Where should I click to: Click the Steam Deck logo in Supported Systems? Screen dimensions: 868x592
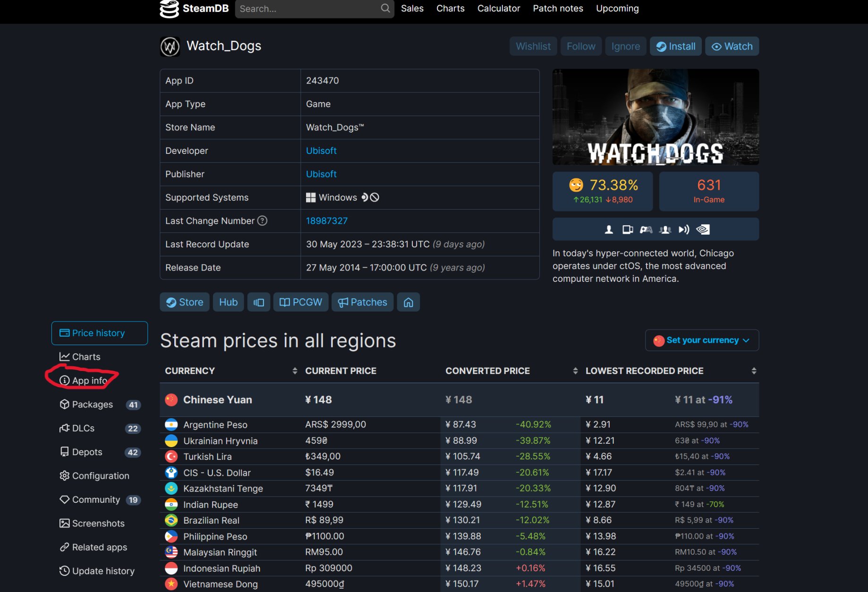(365, 197)
